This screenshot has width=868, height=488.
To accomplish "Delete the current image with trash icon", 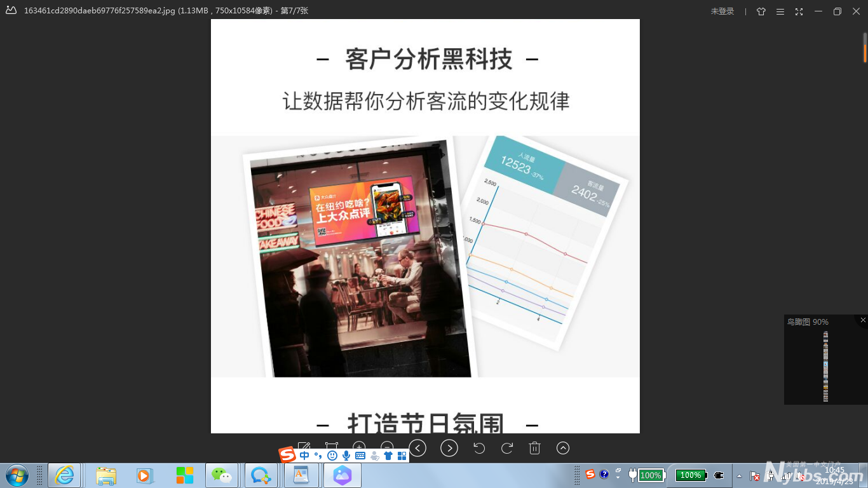I will click(534, 448).
